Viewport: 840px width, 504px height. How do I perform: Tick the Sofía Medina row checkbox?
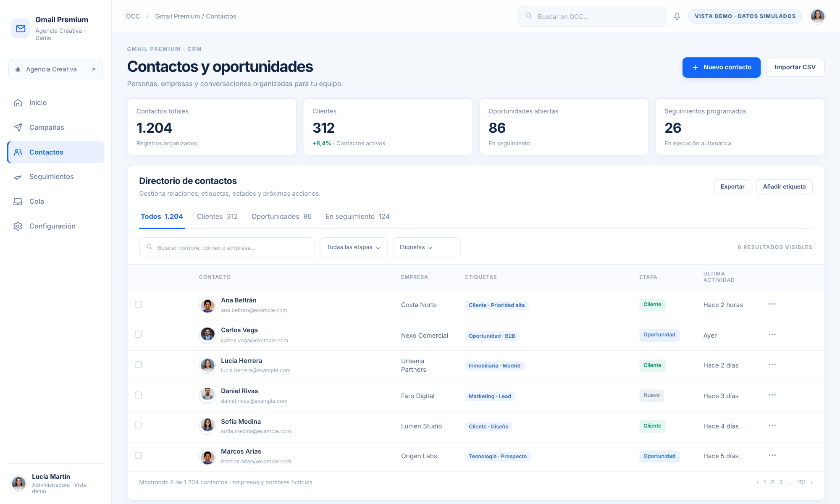[138, 425]
